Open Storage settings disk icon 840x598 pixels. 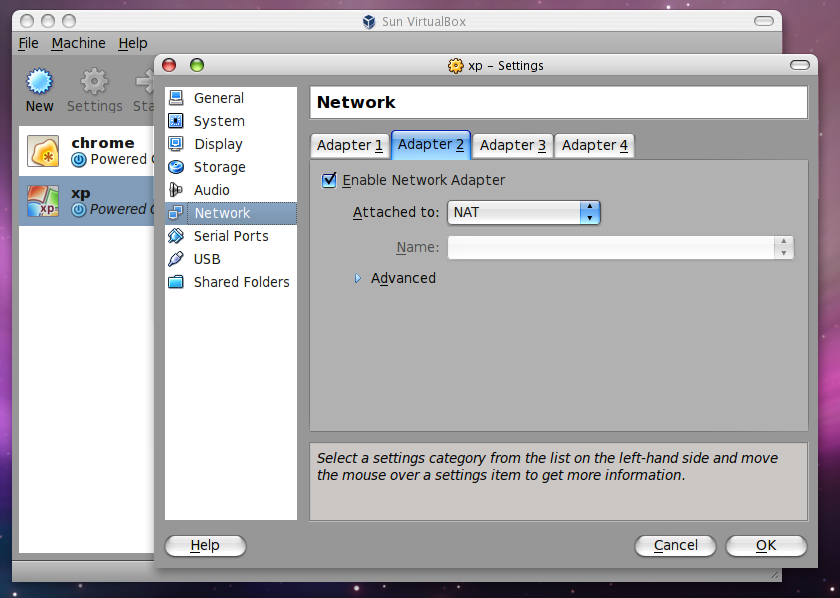click(176, 167)
